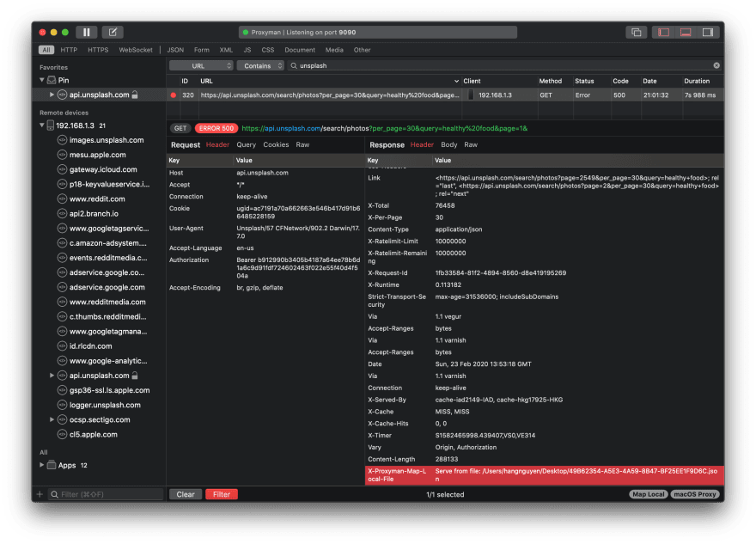Click the sidebar Filter input field

(x=106, y=494)
